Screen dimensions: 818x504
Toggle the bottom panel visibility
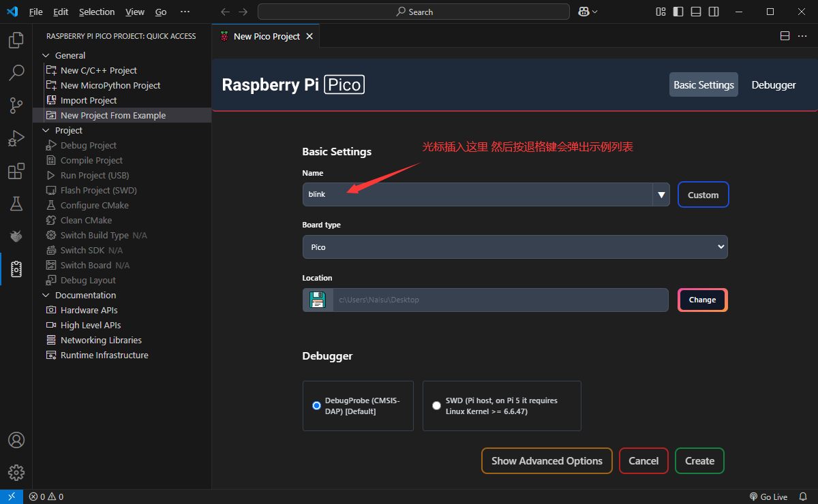[x=696, y=12]
